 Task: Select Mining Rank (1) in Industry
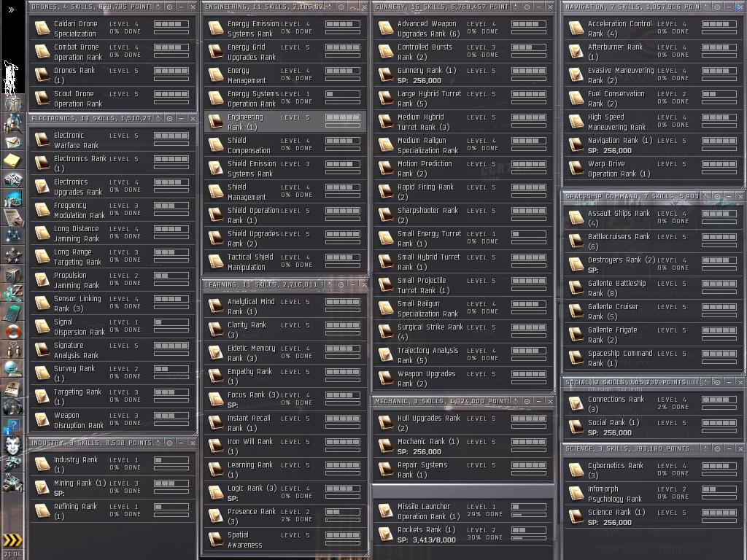pos(112,488)
